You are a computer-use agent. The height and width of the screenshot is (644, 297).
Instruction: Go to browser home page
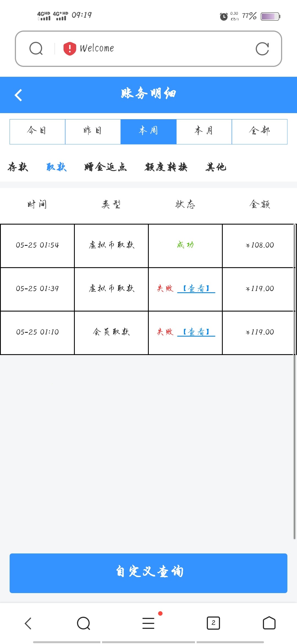point(269,623)
